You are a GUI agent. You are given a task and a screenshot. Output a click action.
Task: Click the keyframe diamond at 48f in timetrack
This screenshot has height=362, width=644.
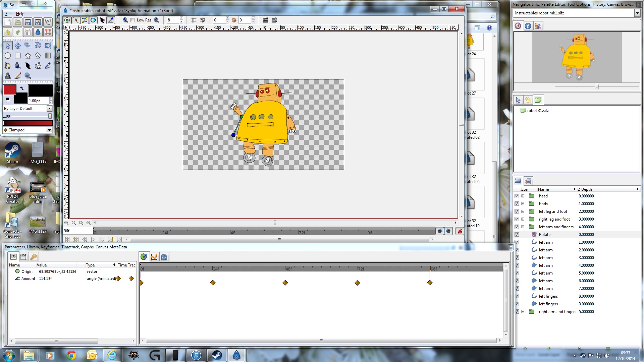(x=285, y=283)
